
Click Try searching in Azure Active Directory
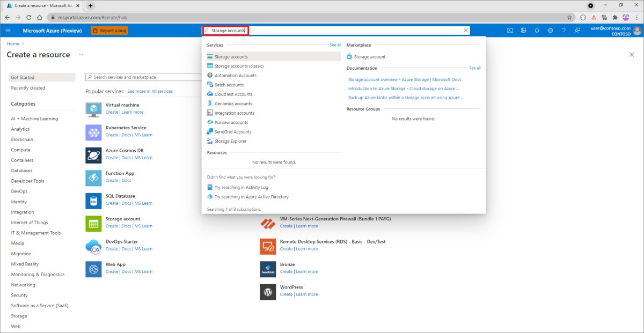252,197
